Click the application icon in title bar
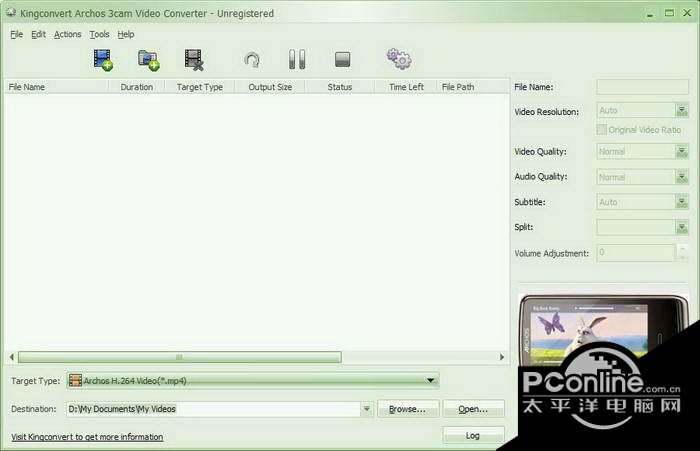This screenshot has width=700, height=451. coord(11,13)
